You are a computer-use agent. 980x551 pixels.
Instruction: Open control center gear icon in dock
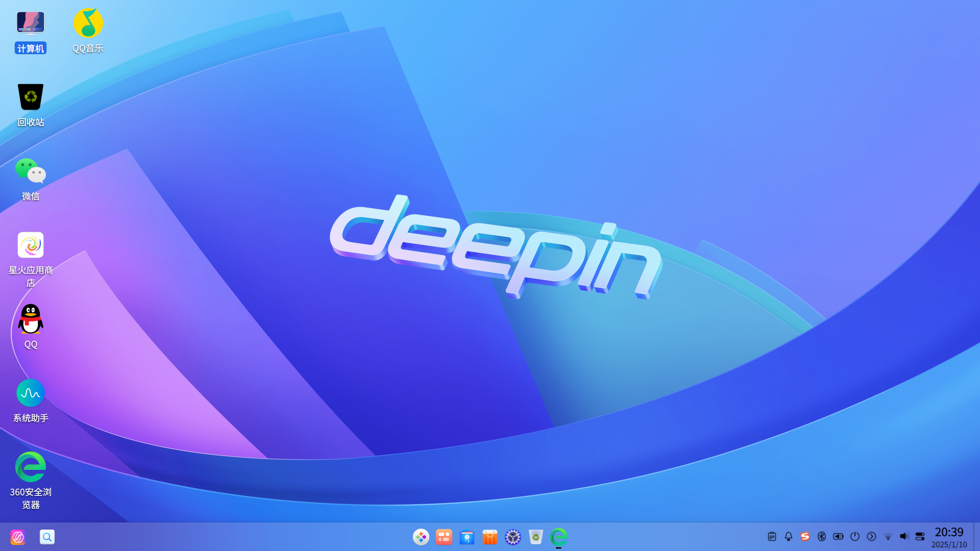pyautogui.click(x=513, y=537)
